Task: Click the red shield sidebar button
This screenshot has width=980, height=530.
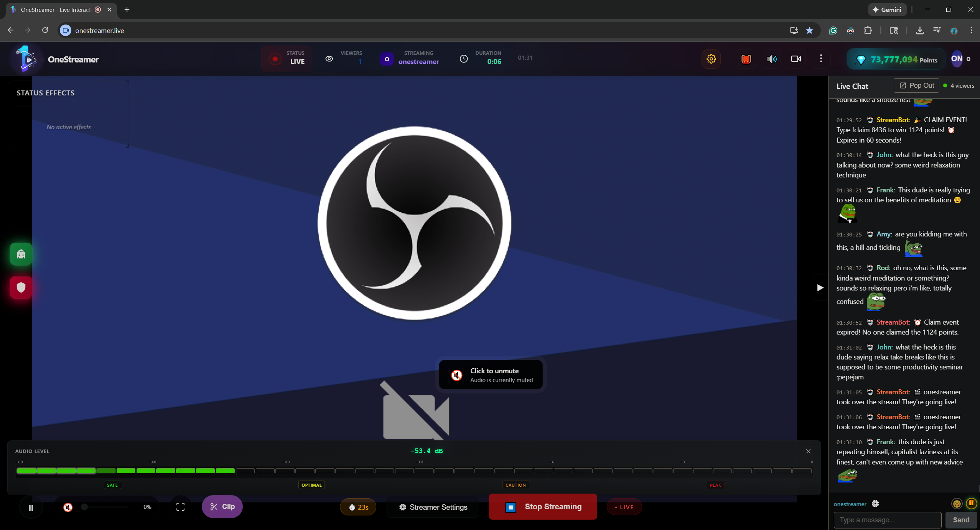Action: click(x=21, y=287)
